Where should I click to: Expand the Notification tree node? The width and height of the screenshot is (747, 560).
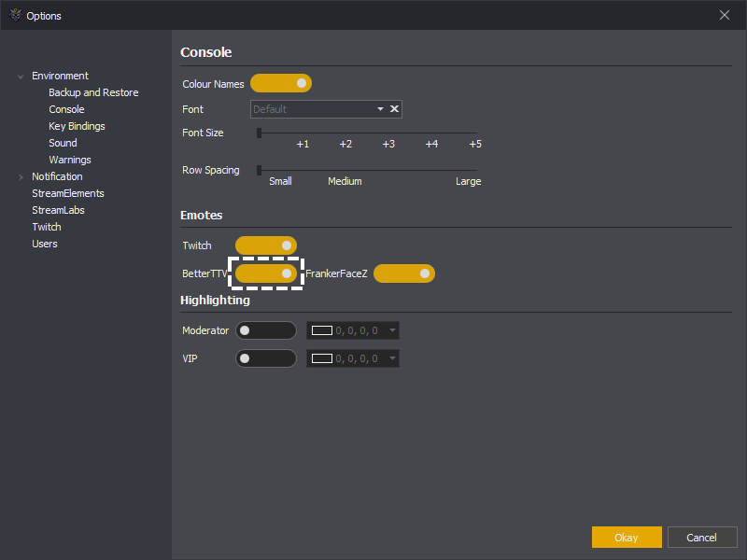21,177
